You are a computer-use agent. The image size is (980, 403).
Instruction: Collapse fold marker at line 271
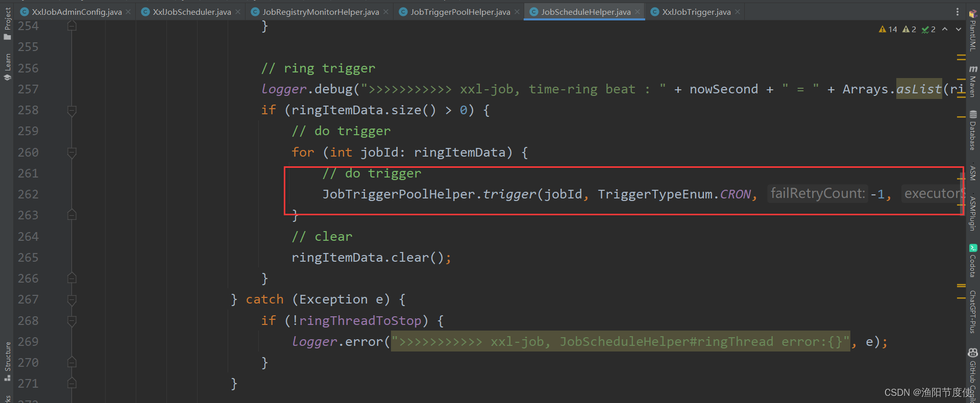[x=72, y=383]
